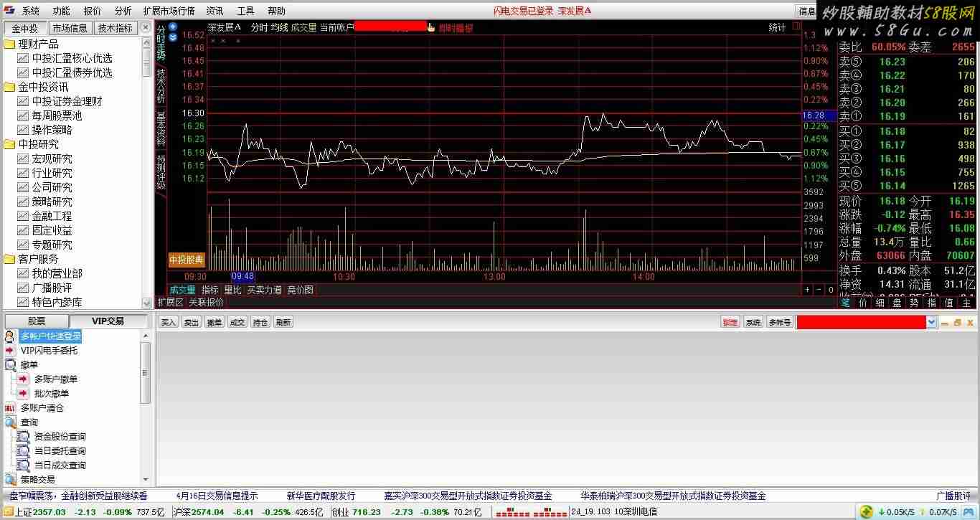The image size is (980, 520).
Task: Switch to the 股票 tab
Action: pyautogui.click(x=36, y=321)
